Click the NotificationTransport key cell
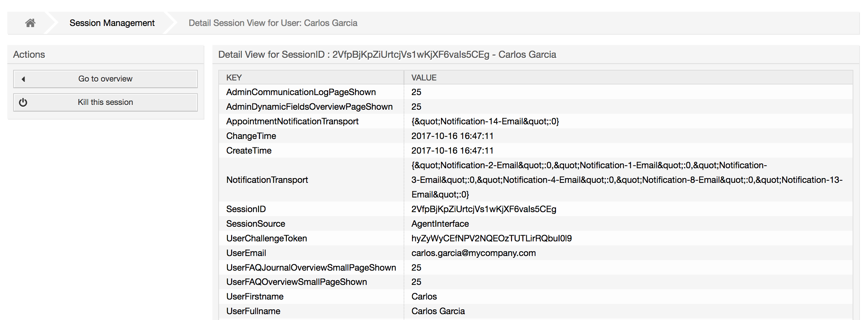The height and width of the screenshot is (320, 868). coord(267,180)
